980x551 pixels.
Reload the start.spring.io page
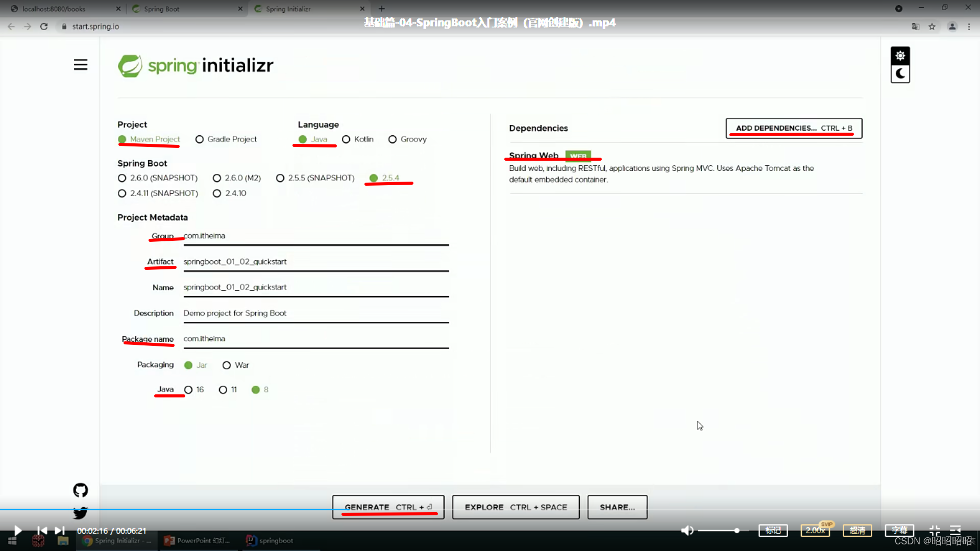click(x=44, y=27)
